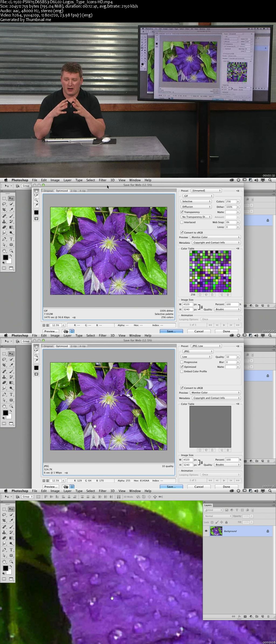The image size is (276, 644).
Task: Open Image menu in Layers-panel frame menu bar
Action: (55, 491)
